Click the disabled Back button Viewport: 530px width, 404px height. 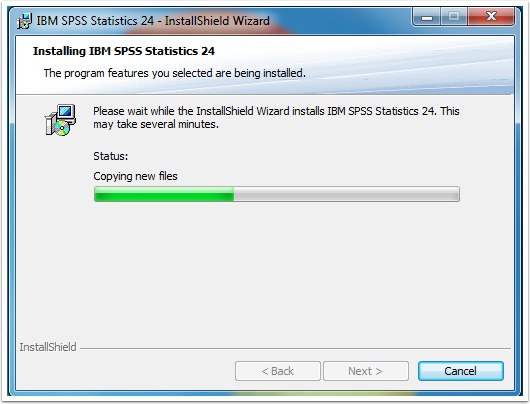278,371
